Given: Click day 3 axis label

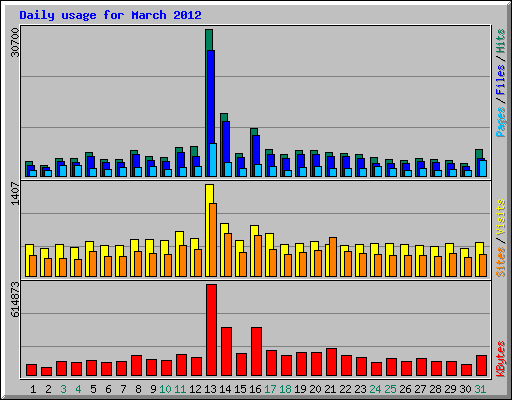Looking at the screenshot, I should click(x=63, y=389).
